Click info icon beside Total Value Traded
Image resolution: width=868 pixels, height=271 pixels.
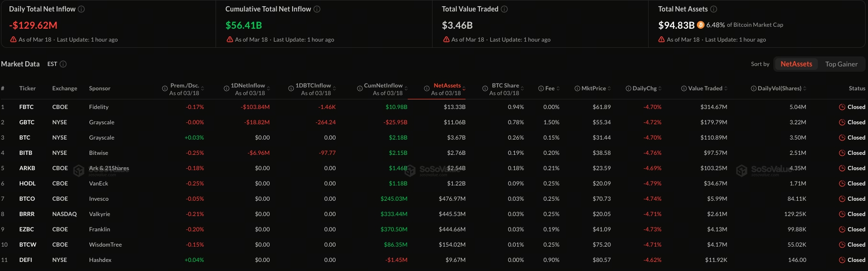(504, 9)
